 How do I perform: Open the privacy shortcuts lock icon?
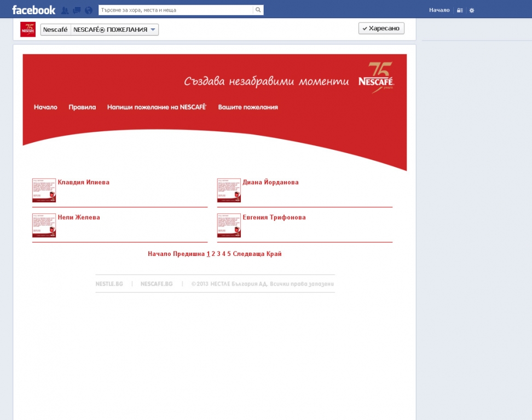coord(460,10)
